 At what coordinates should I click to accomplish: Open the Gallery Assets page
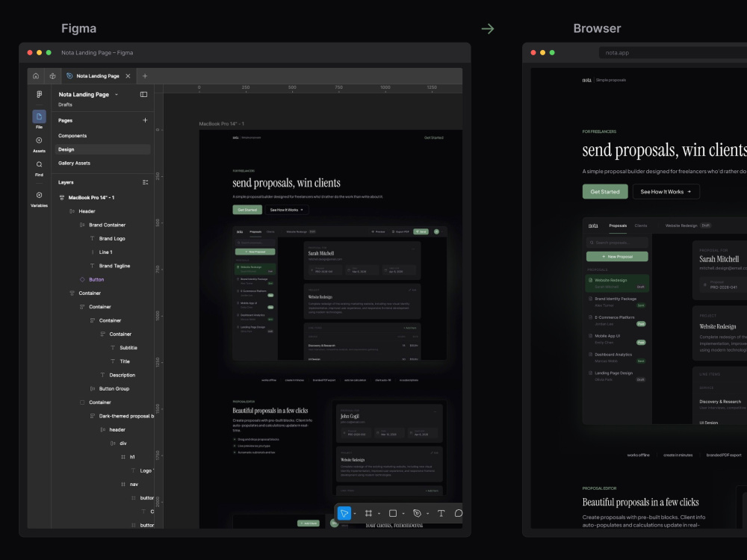[x=74, y=163]
